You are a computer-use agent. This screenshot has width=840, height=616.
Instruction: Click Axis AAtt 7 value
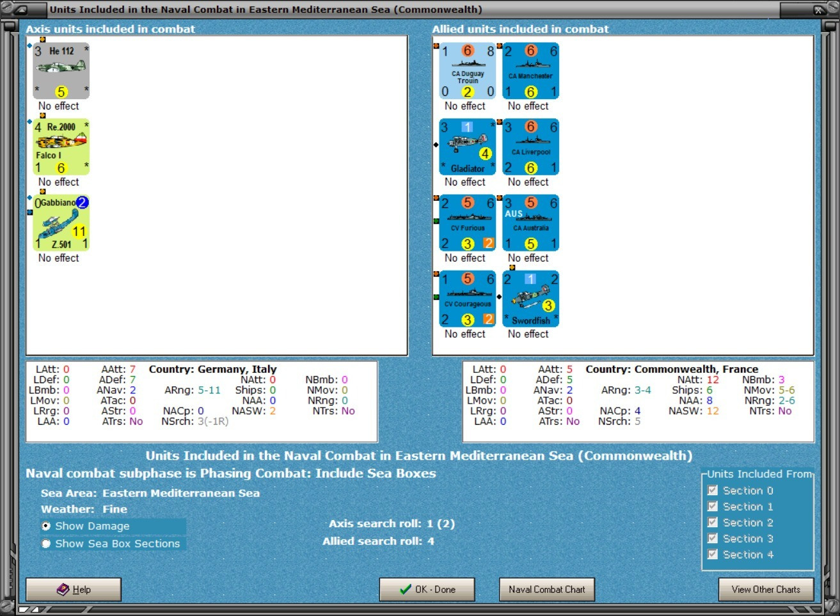[132, 369]
